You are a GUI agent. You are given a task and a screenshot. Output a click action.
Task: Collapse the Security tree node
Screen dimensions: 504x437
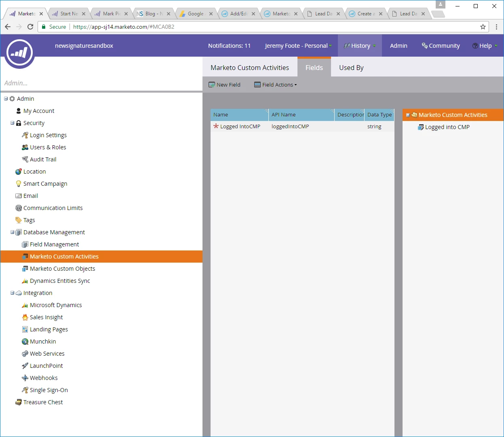(13, 123)
